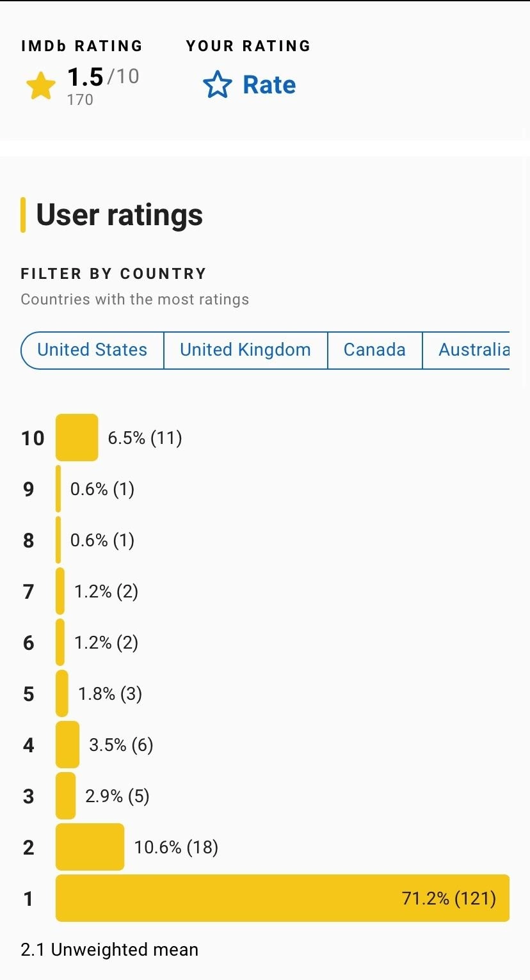Screen dimensions: 530x980
Task: Tap the User ratings heading
Action: click(x=120, y=215)
